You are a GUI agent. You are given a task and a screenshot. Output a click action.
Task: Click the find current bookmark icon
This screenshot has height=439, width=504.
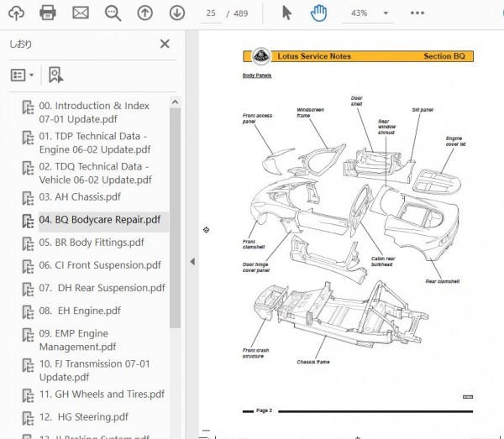tap(55, 76)
